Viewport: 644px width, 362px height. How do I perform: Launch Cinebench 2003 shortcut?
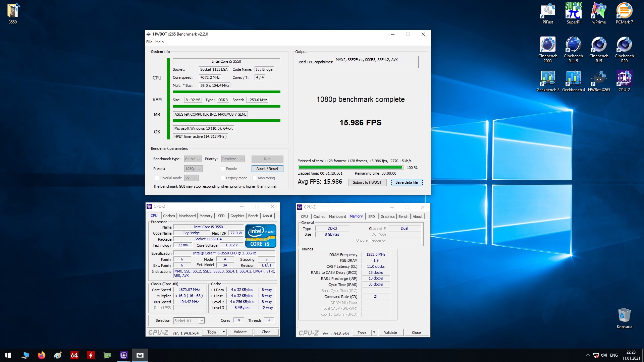point(548,50)
